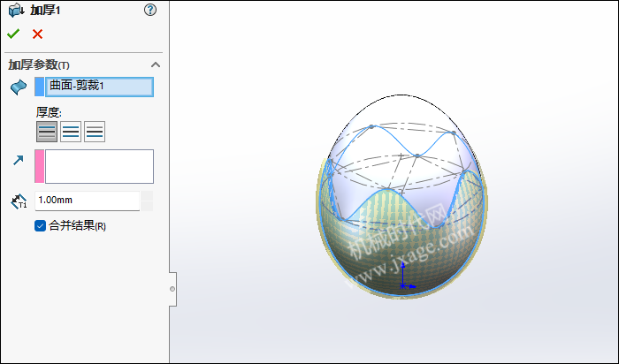The width and height of the screenshot is (619, 364).
Task: Uncheck the 合并结果 checkbox
Action: (41, 226)
